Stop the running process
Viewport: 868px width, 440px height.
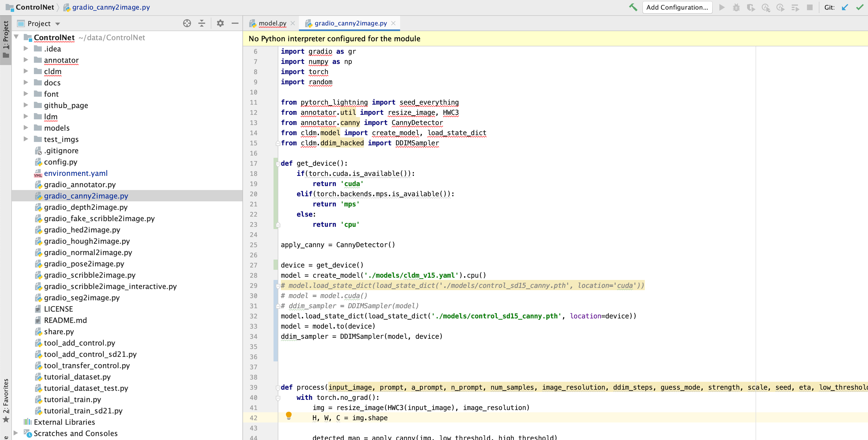click(x=810, y=7)
